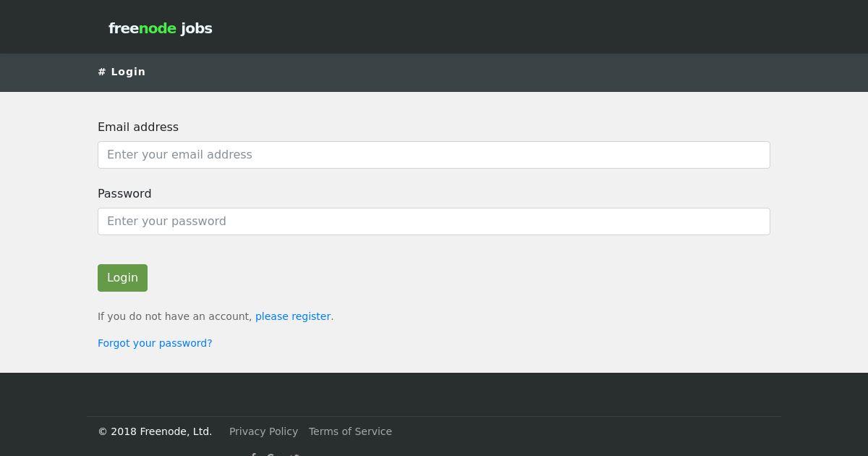
Task: Click the freenode jobs logo
Action: tap(160, 28)
